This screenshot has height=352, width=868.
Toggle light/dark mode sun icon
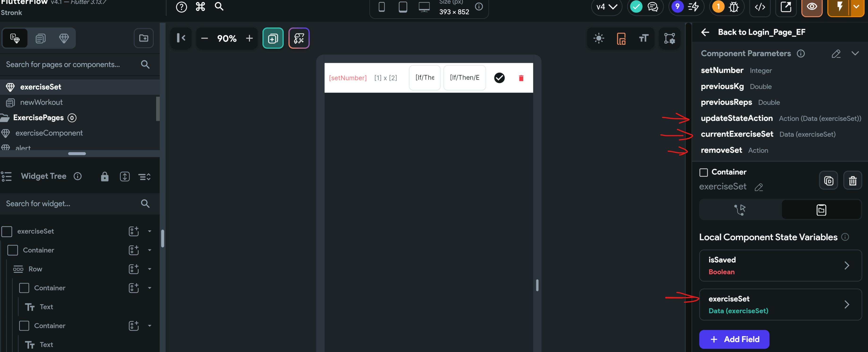[599, 39]
